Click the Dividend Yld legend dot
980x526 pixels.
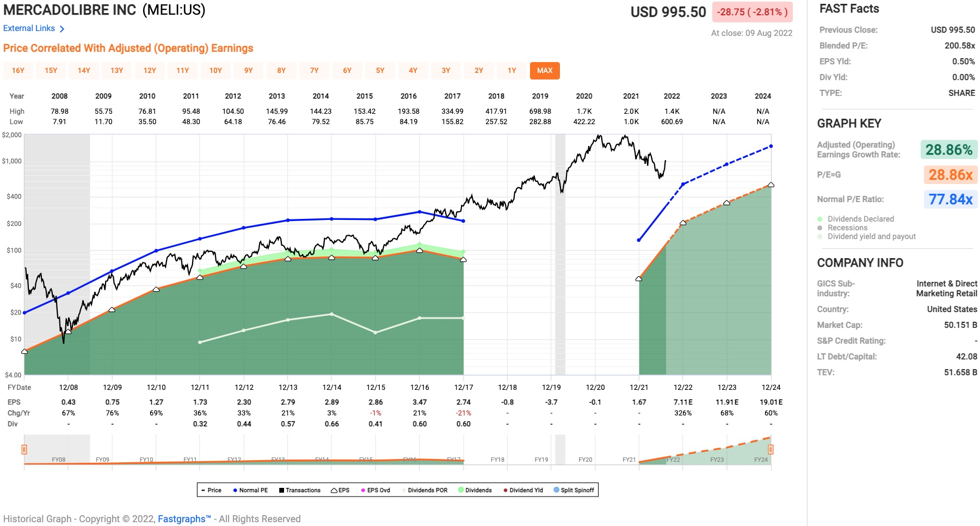click(x=506, y=490)
